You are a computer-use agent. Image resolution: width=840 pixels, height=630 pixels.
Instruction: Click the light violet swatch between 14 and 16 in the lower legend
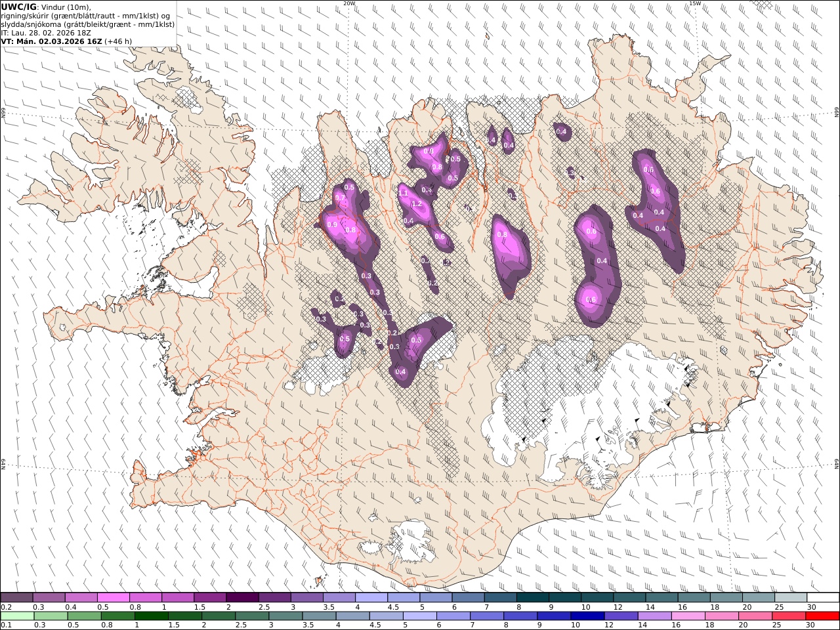[x=655, y=616]
